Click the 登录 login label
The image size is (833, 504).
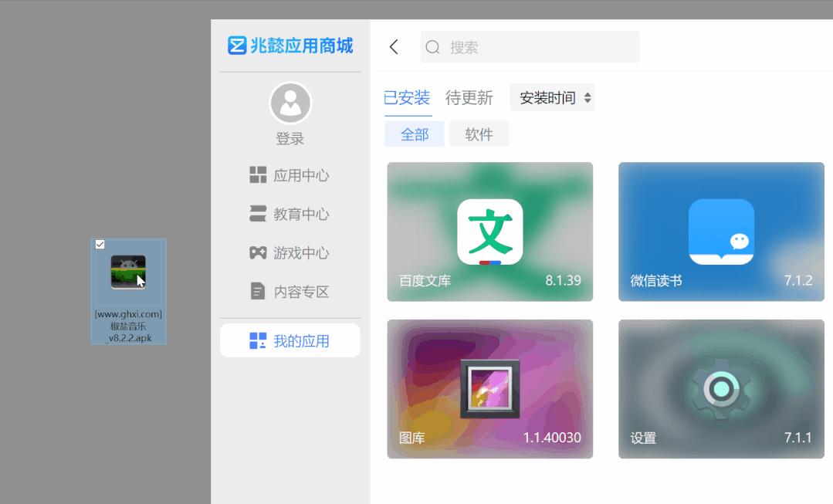pos(290,138)
